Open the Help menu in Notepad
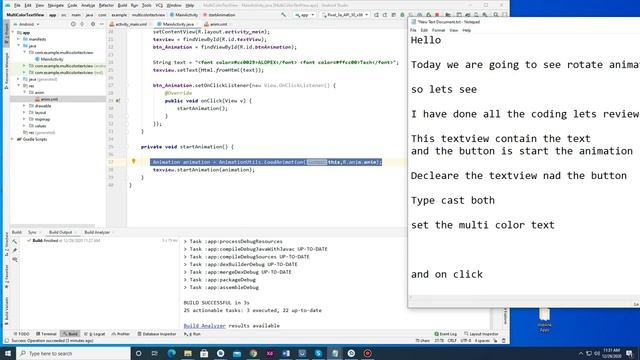This screenshot has height=360, width=640. pos(467,30)
